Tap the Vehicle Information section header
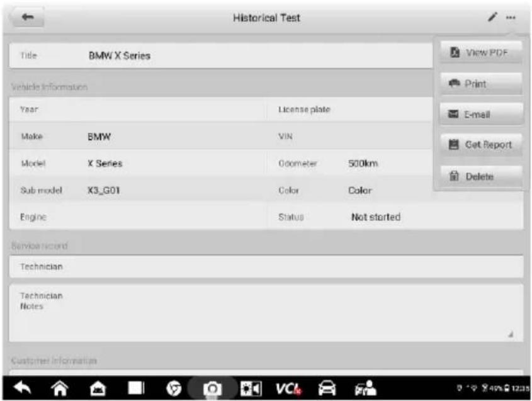 click(x=50, y=88)
